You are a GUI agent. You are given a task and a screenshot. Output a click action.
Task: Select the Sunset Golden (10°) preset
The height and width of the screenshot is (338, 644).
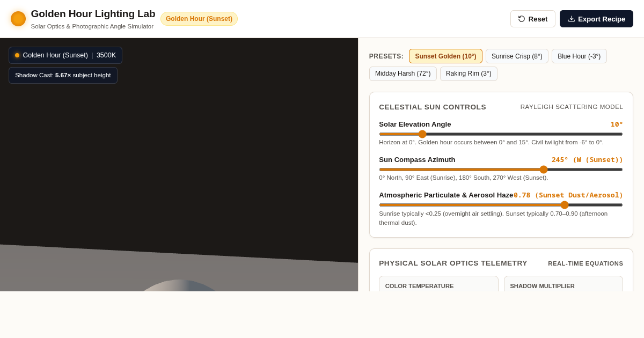tap(445, 56)
